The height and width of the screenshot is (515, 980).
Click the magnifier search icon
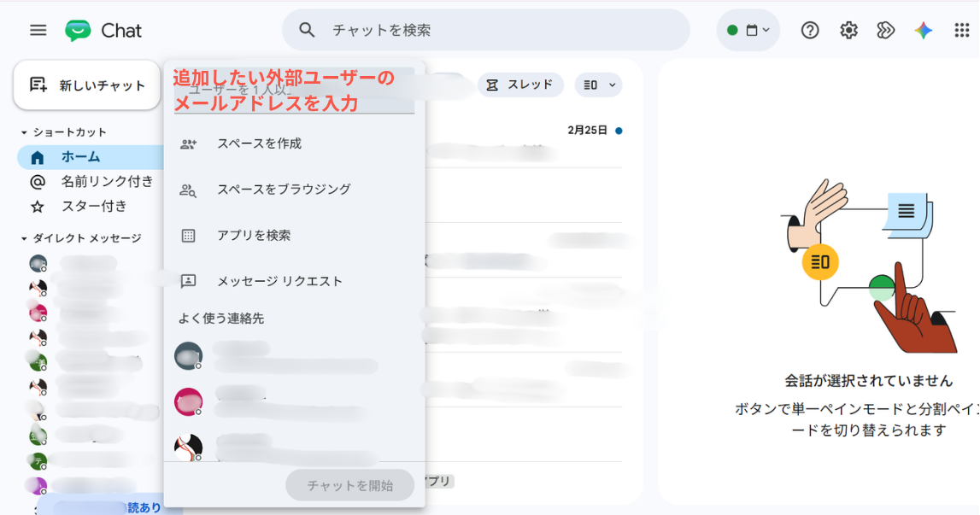tap(306, 30)
